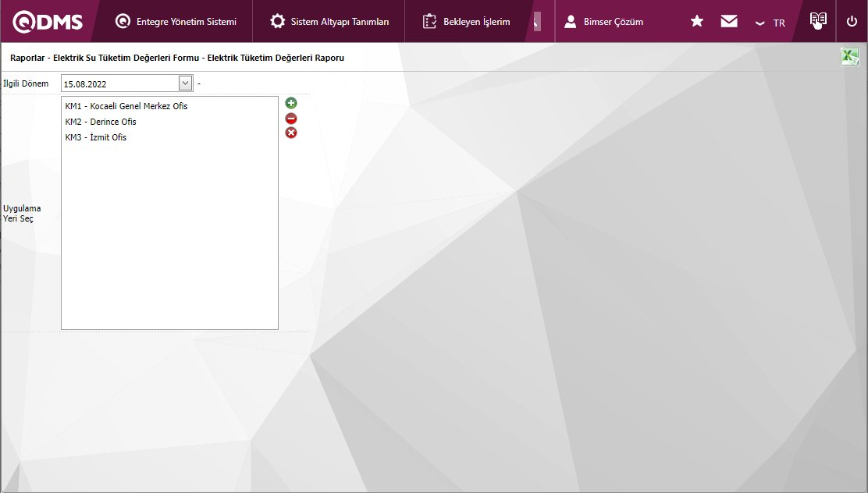Export report to Excel
This screenshot has height=493, width=868.
[850, 56]
